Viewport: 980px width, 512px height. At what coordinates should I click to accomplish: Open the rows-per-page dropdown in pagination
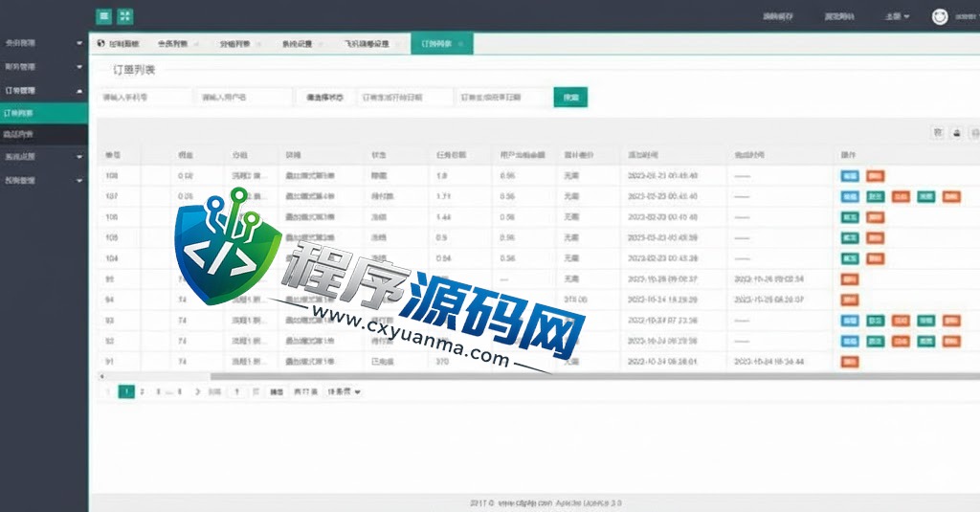[344, 392]
